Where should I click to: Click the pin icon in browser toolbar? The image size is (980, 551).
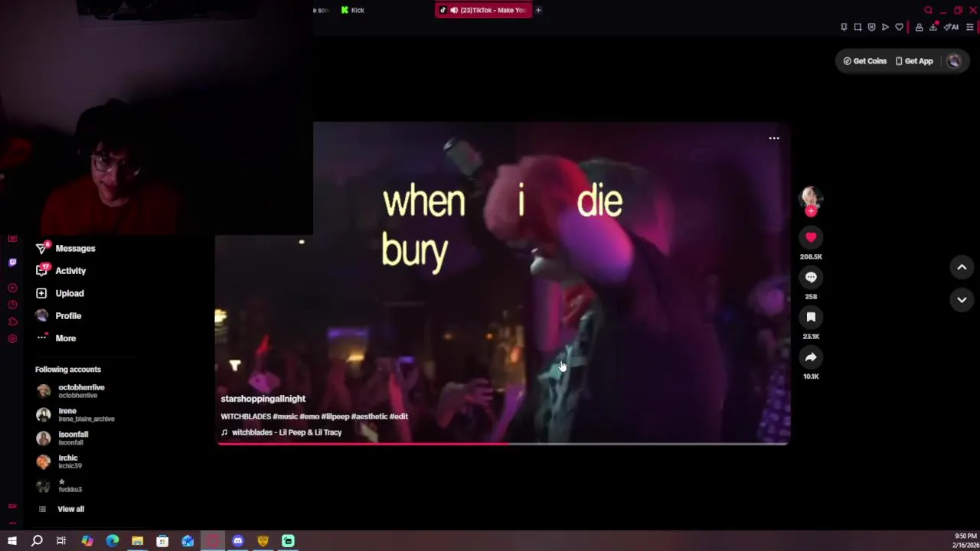click(844, 27)
